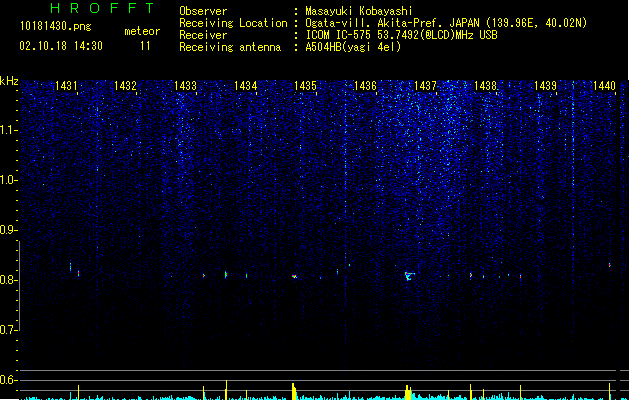Click the "Observer" field label

point(203,11)
